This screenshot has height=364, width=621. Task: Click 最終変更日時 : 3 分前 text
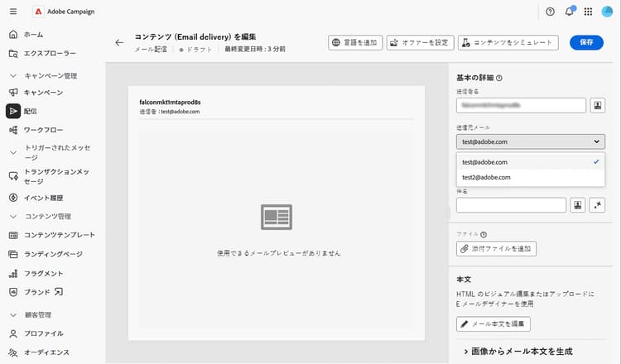255,49
